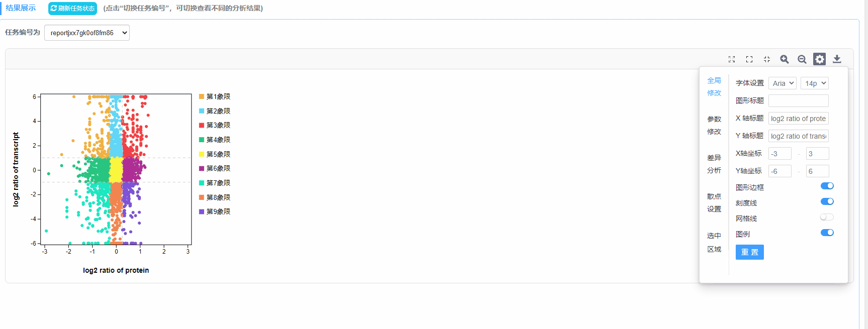Screen dimensions: 868x329
Task: Click the corner-brackets fit view icon
Action: click(x=749, y=59)
